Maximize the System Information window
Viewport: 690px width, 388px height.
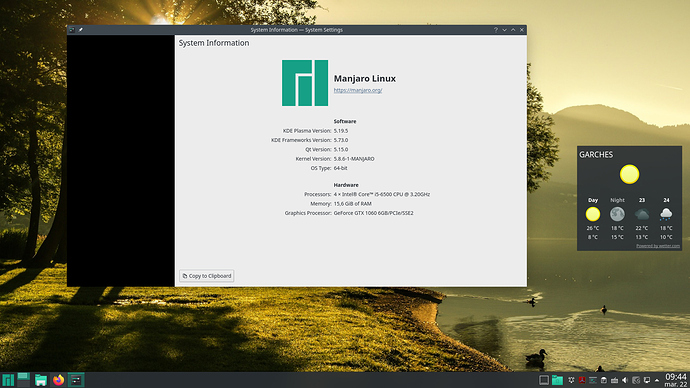[513, 30]
